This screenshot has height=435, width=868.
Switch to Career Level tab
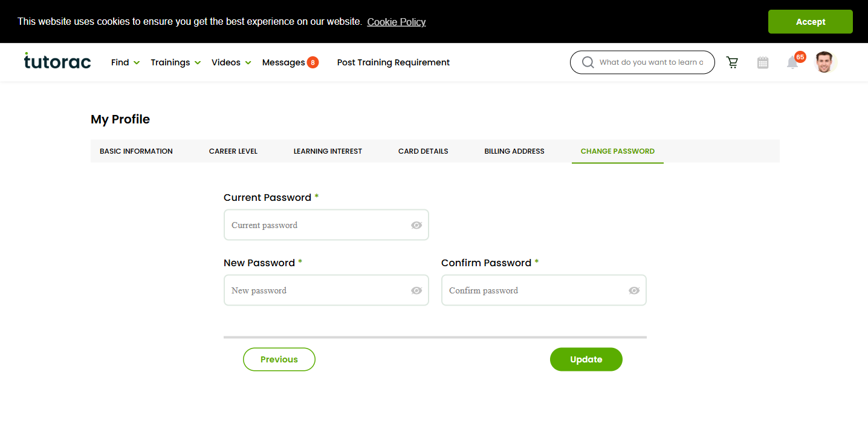233,151
